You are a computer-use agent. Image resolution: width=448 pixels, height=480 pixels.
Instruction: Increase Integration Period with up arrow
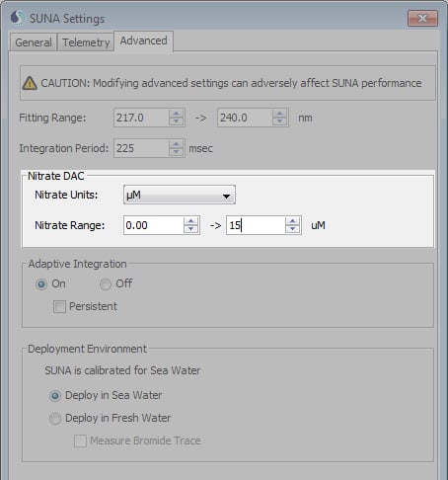coord(177,144)
